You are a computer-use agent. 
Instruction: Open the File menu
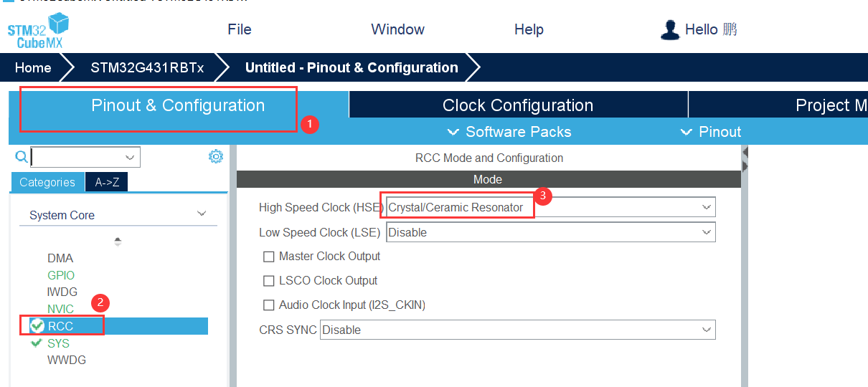tap(240, 29)
